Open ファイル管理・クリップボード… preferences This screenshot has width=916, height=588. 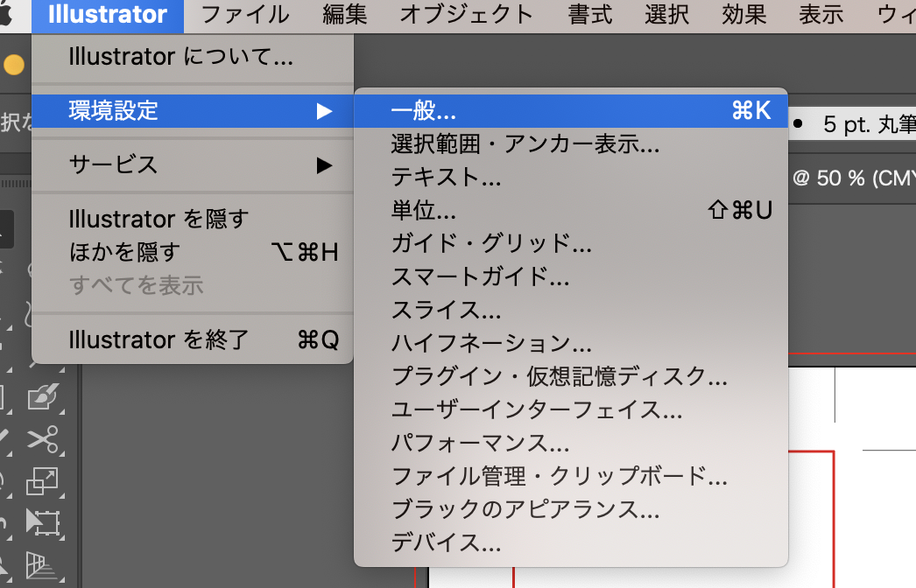(571, 477)
